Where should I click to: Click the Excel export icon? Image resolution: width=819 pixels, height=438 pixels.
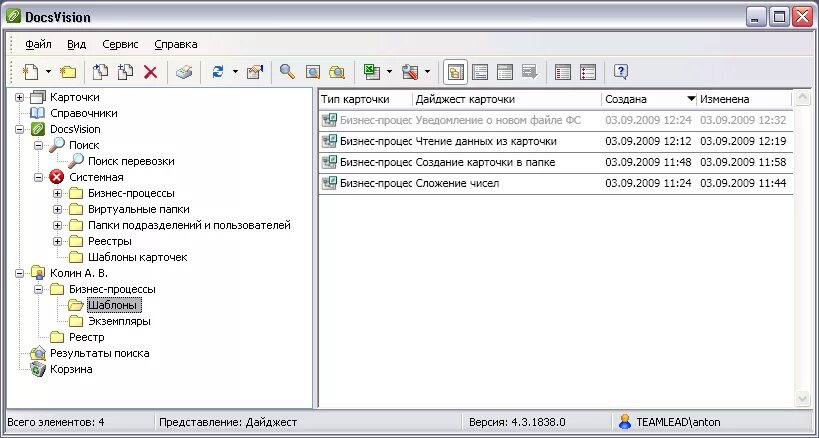[372, 72]
